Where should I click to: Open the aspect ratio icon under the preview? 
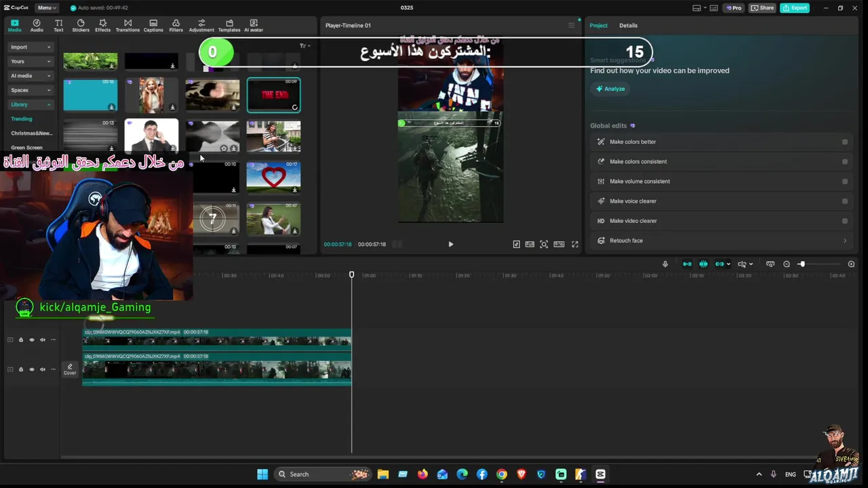click(559, 244)
